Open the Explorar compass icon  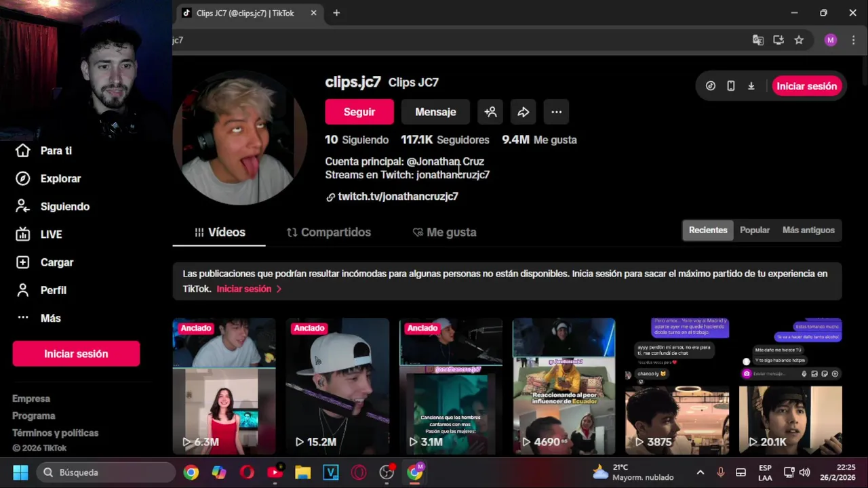[23, 178]
